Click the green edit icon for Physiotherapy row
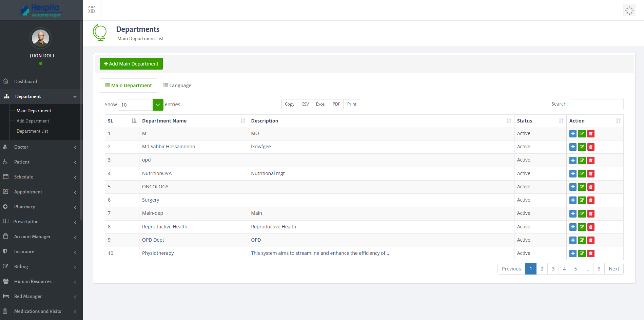 coord(582,253)
